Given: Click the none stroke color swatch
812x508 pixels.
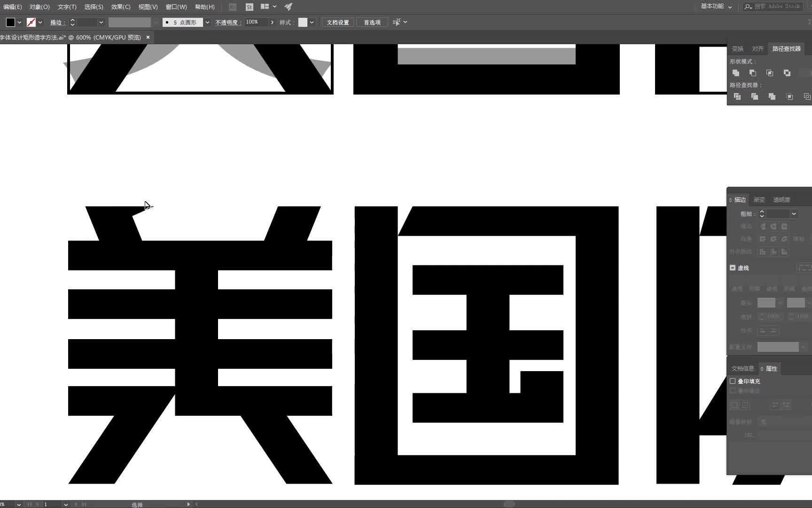Looking at the screenshot, I should pos(31,22).
